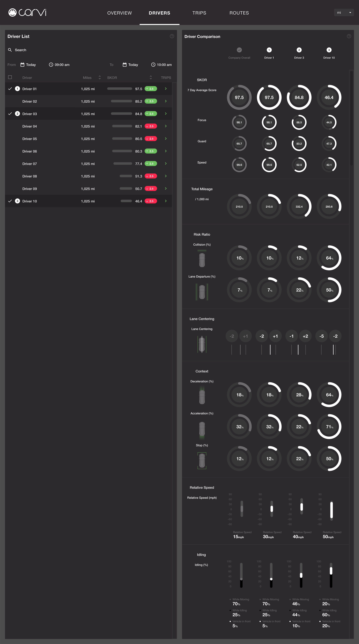Screen dimensions: 359x644
Task: Sort the list by SKOR
Action: (x=151, y=78)
